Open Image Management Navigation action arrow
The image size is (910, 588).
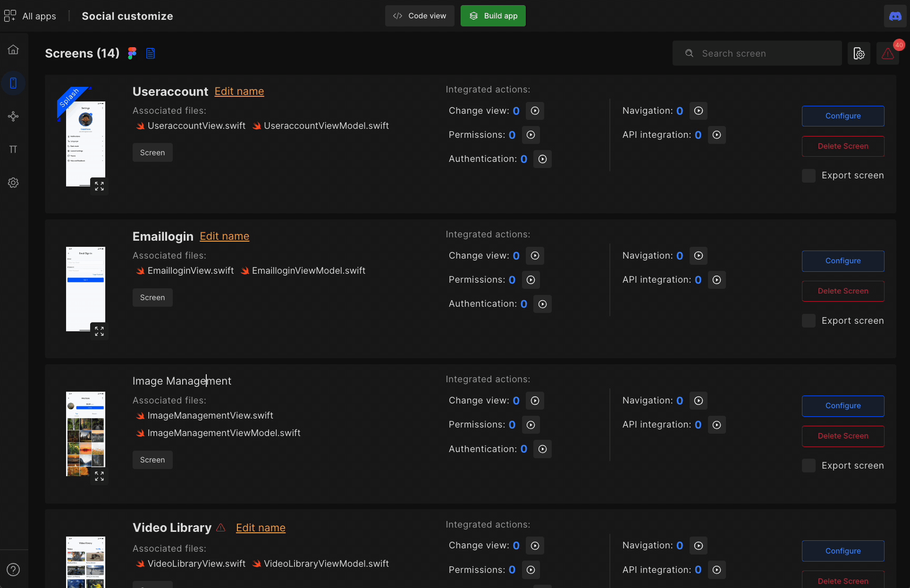[699, 401]
